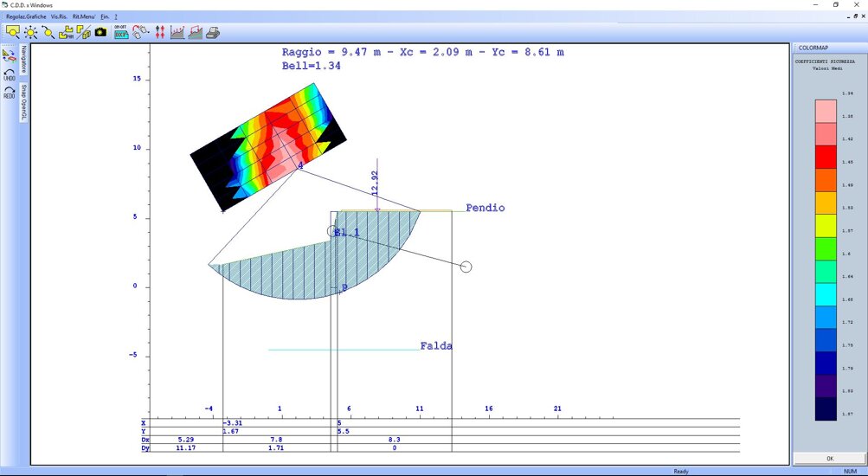Click the UNDO button in left sidebar
868x476 pixels.
point(10,74)
